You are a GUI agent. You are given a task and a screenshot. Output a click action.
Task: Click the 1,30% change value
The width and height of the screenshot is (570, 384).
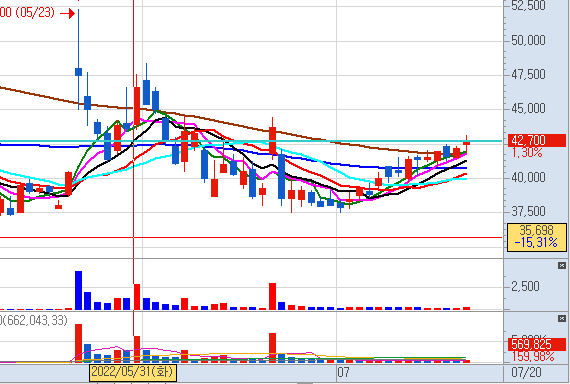[527, 152]
